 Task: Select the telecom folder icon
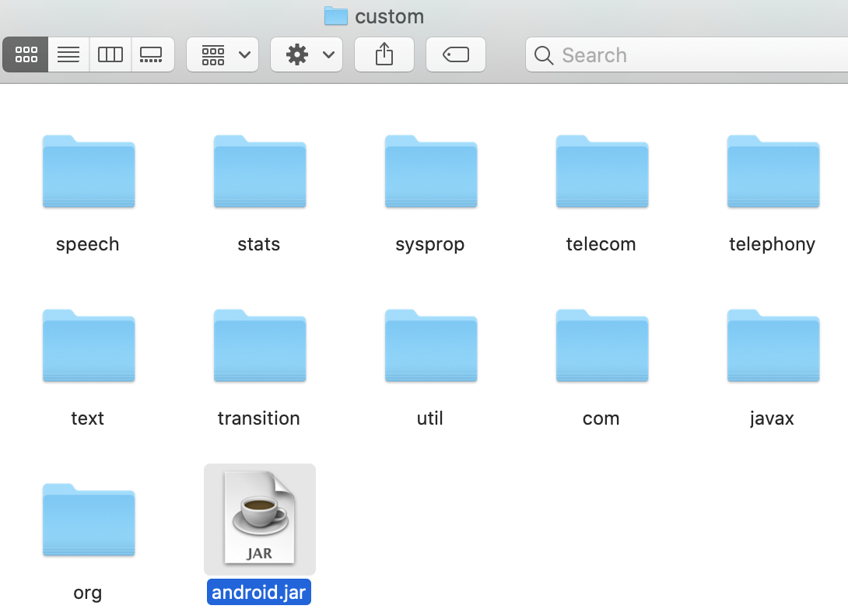tap(602, 171)
